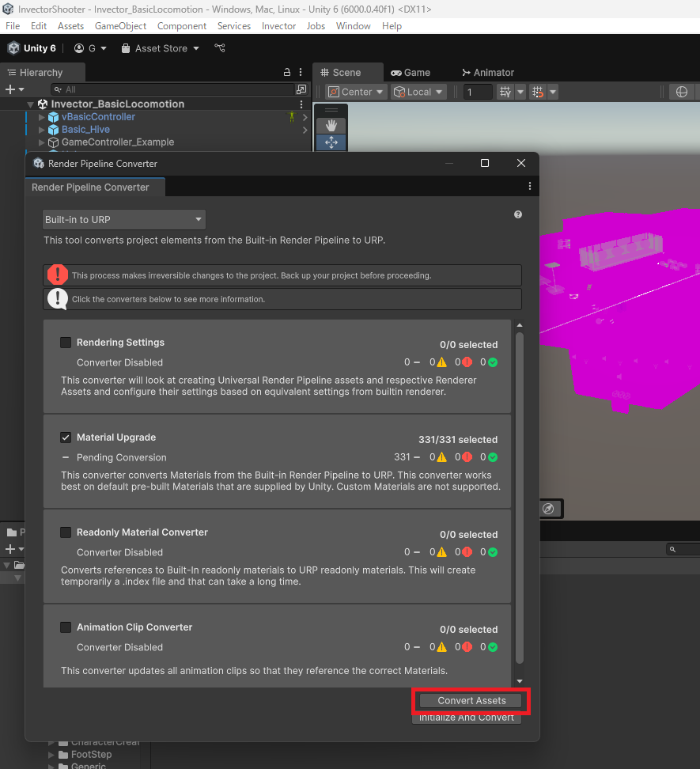Click the Hierarchy search-by-type icon

(301, 89)
